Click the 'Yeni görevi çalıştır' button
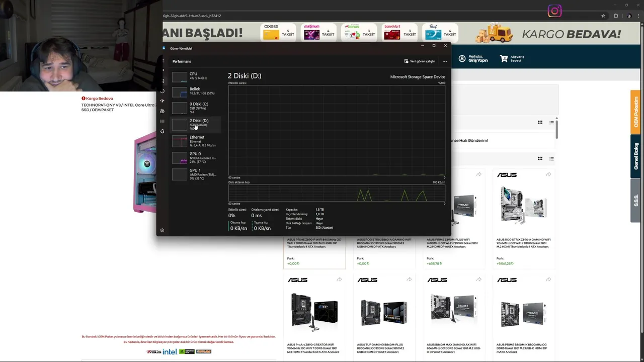This screenshot has width=644, height=362. coord(420,61)
